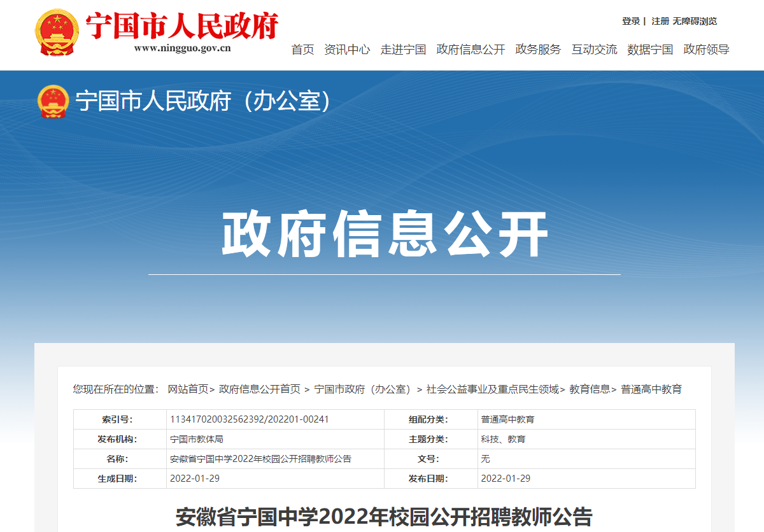Screen dimensions: 764x532
Task: Go to 社会公益事业及重点民生领域 breadcrumb
Action: (x=492, y=389)
